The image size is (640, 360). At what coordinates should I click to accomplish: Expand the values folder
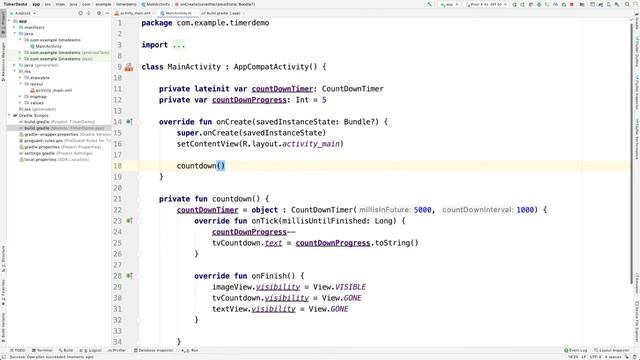(x=20, y=103)
